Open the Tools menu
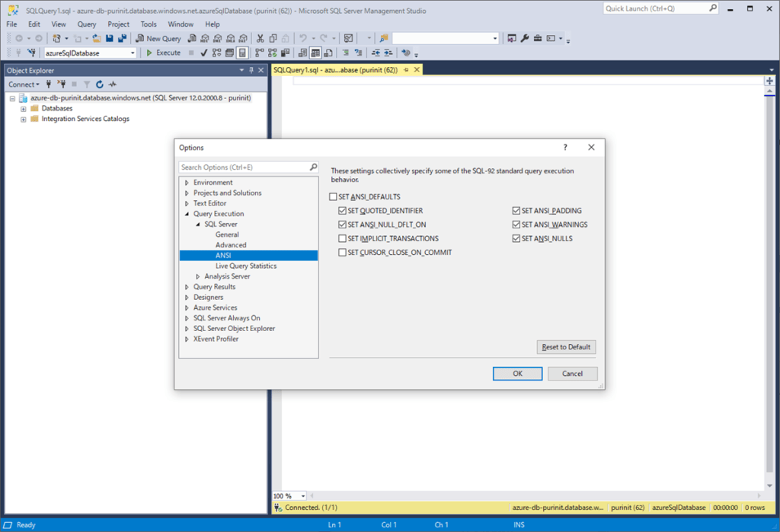The height and width of the screenshot is (532, 780). click(149, 24)
